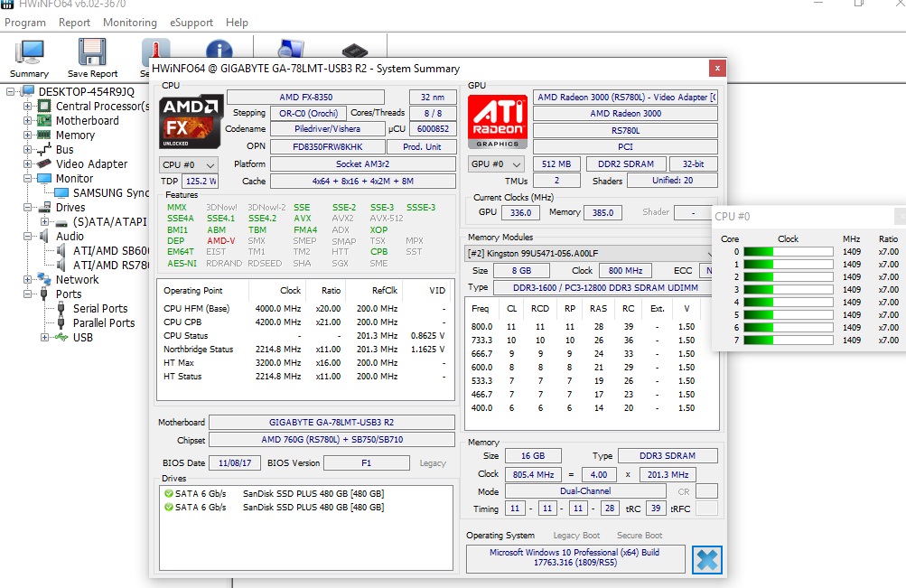Expand the USB tree node
This screenshot has width=906, height=588.
pos(45,337)
